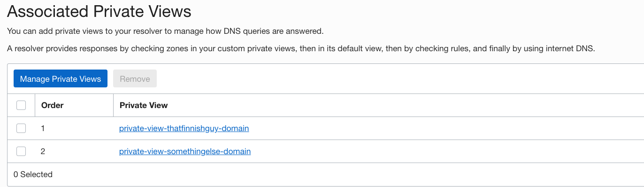
Task: Check the box for order 2 row
Action: coord(21,151)
